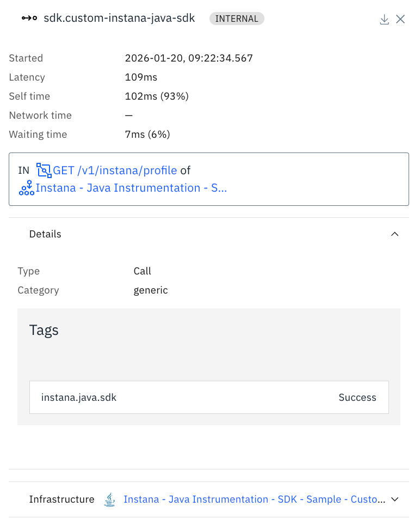Download the span details
The width and height of the screenshot is (420, 525).
pos(384,20)
